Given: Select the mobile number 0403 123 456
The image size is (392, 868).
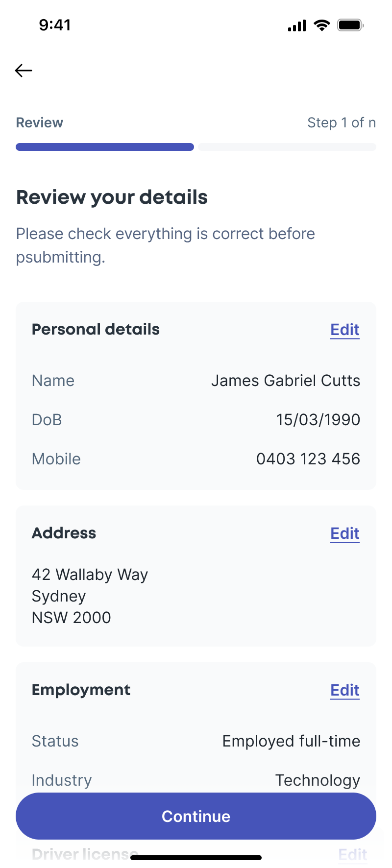Looking at the screenshot, I should click(308, 459).
